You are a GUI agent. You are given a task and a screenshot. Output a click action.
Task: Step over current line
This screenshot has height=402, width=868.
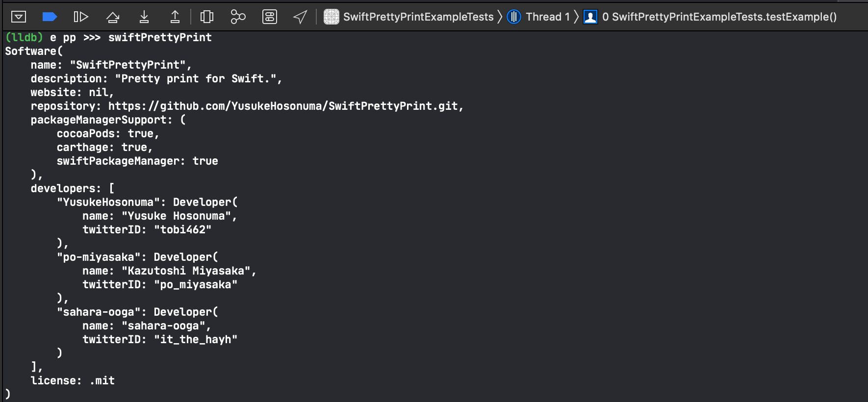(113, 17)
